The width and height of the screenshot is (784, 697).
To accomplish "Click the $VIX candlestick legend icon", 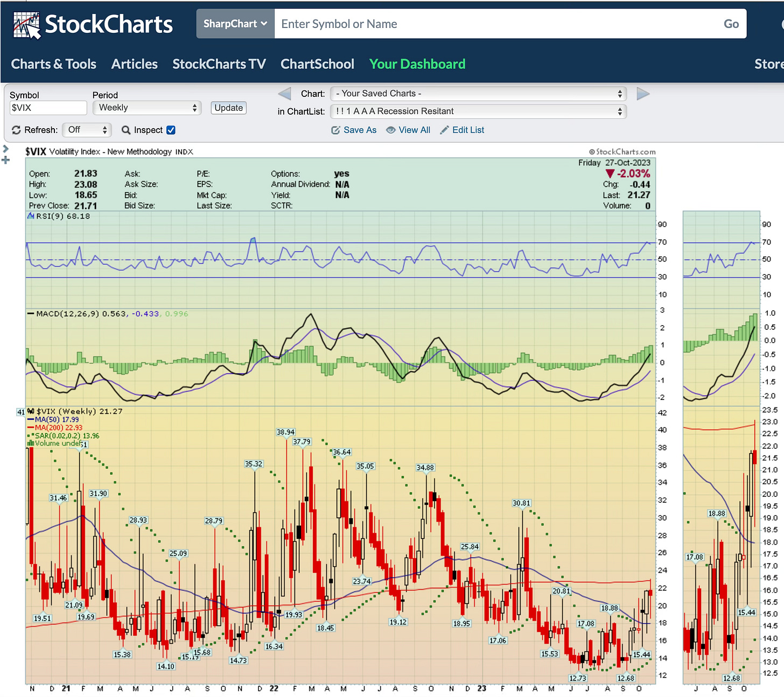I will 31,411.
